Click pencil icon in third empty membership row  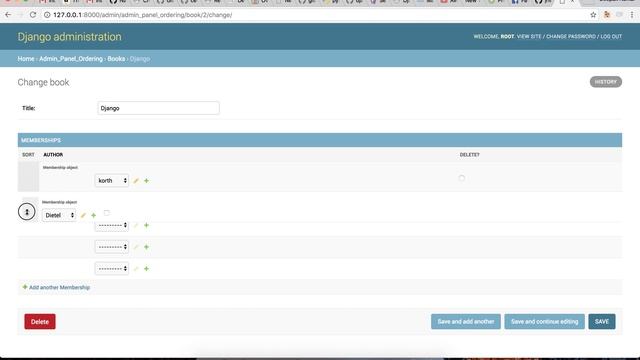click(136, 269)
